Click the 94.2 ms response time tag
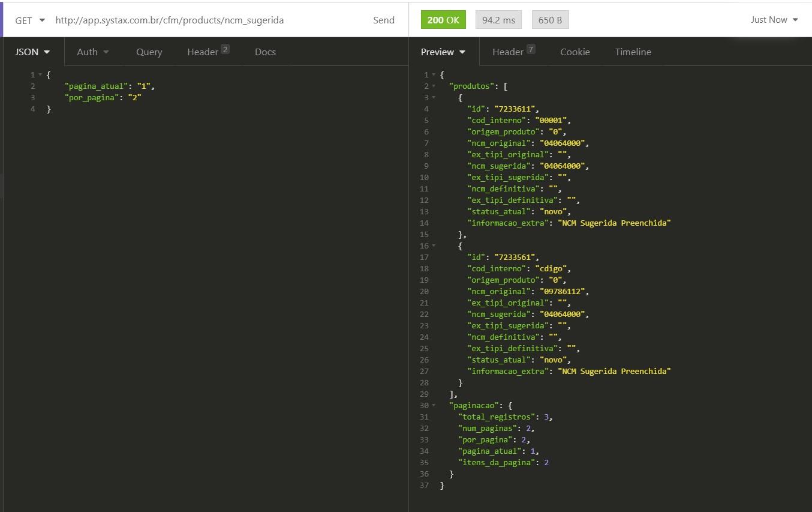 pos(498,20)
